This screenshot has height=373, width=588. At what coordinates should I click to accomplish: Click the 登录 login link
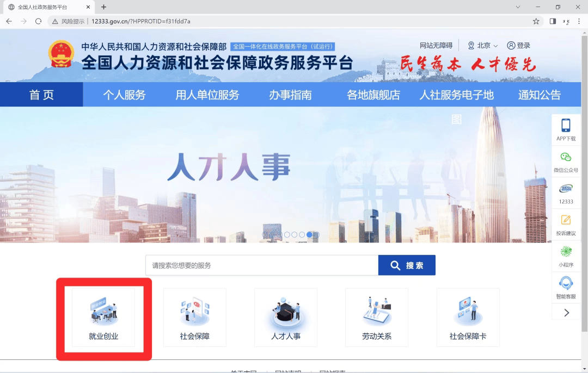tap(519, 46)
